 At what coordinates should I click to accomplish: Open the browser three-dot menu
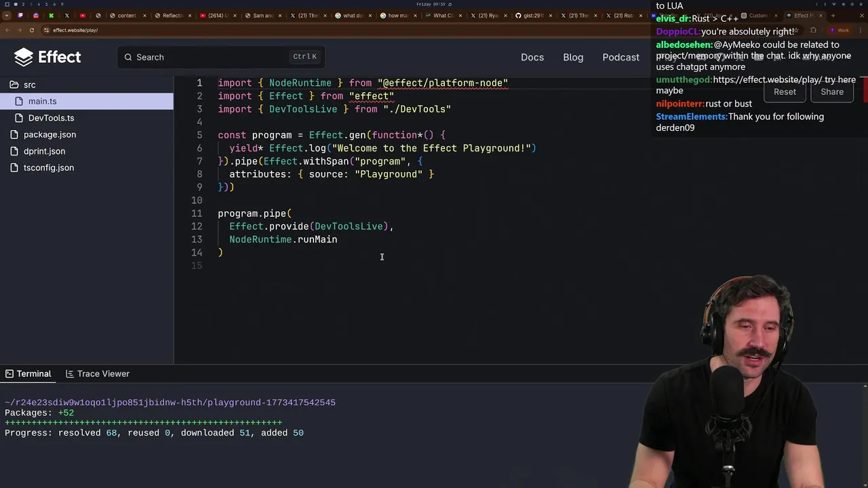861,30
